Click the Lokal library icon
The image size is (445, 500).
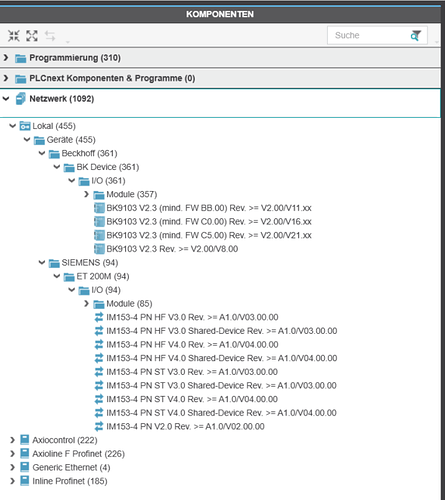pyautogui.click(x=25, y=126)
